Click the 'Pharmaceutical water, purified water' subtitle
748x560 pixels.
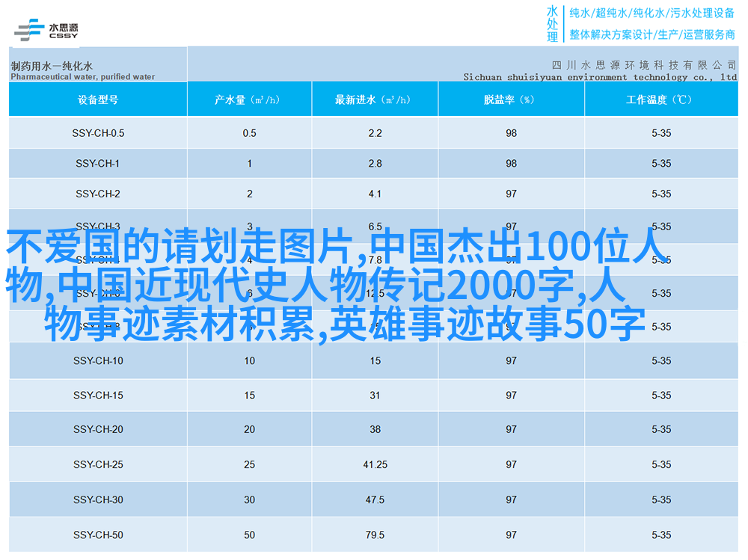82,77
